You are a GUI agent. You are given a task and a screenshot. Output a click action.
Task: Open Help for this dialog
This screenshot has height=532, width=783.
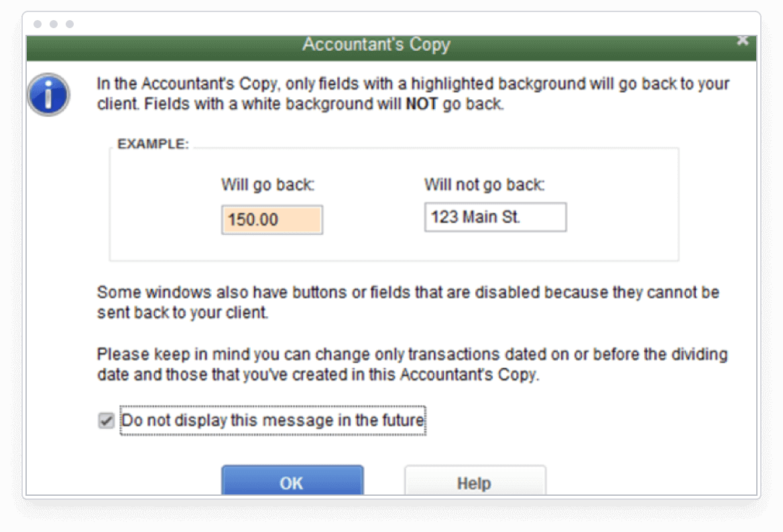475,482
